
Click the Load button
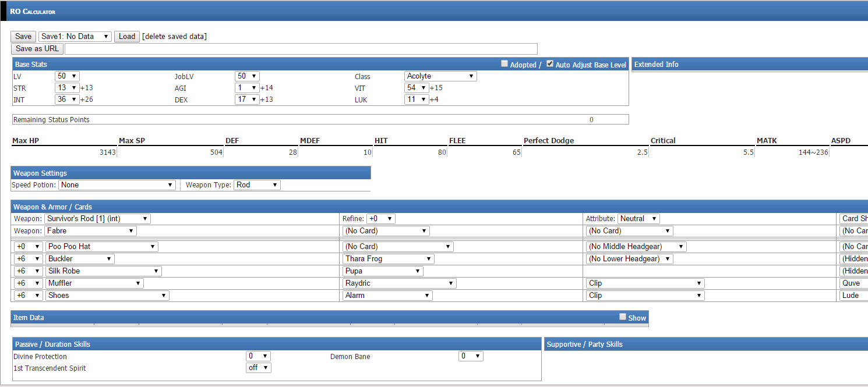click(x=127, y=37)
